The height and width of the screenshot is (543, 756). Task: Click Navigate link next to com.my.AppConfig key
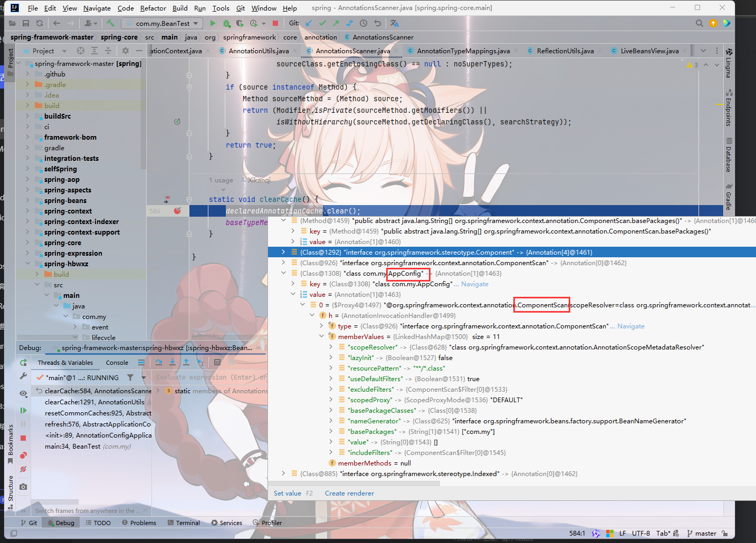pyautogui.click(x=475, y=284)
